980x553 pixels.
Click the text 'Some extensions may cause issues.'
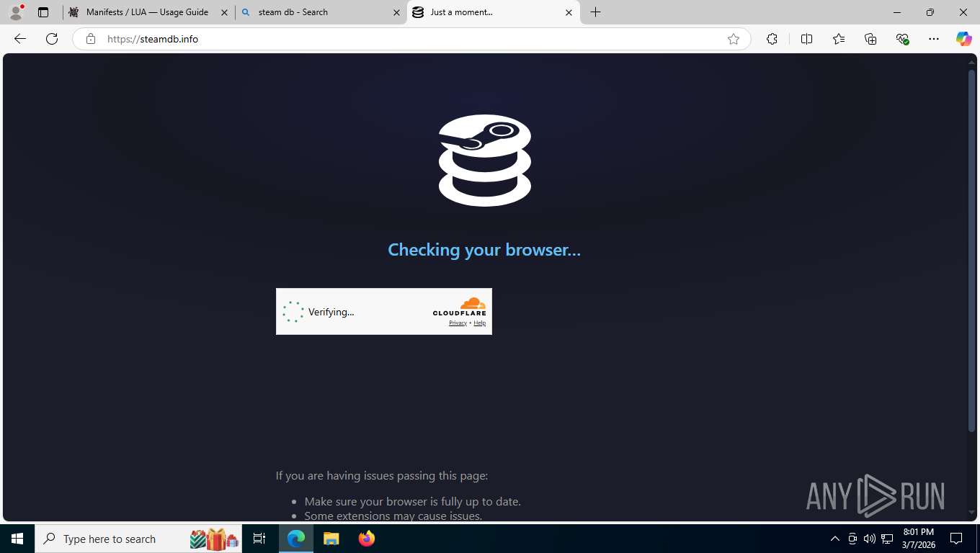click(x=393, y=516)
